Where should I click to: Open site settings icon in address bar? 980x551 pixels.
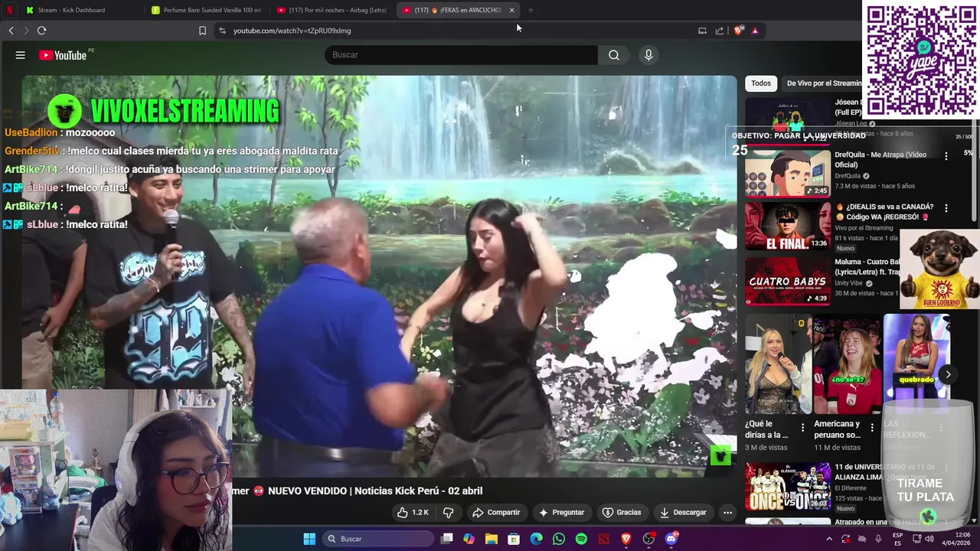click(222, 31)
